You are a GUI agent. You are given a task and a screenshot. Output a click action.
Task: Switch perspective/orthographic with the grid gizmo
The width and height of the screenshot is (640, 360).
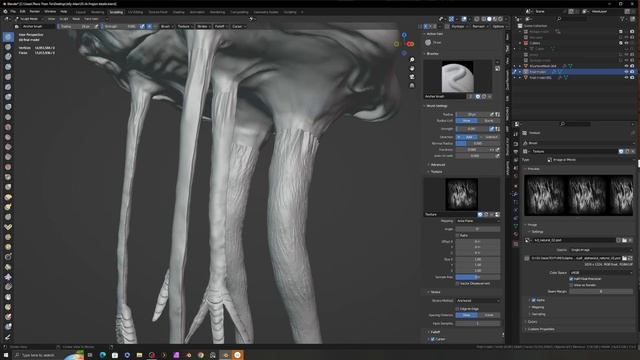pyautogui.click(x=412, y=86)
